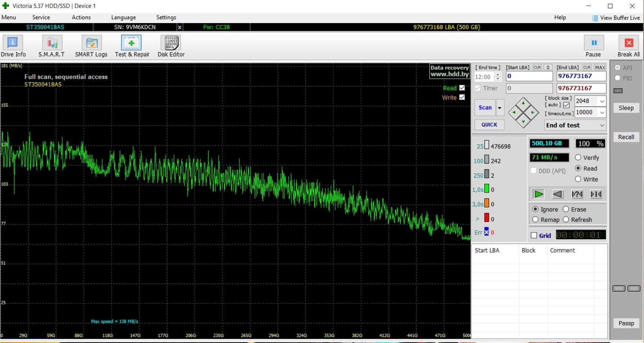Select the Remap radio option

click(535, 220)
